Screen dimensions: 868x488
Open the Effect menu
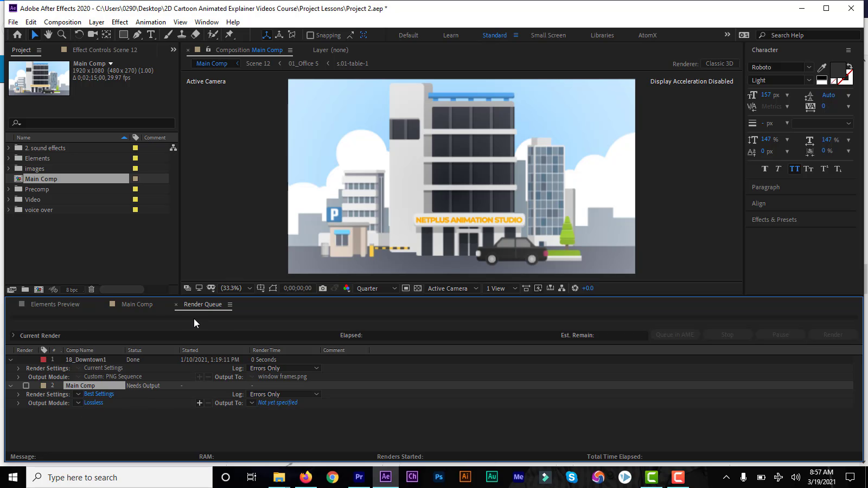click(x=119, y=22)
